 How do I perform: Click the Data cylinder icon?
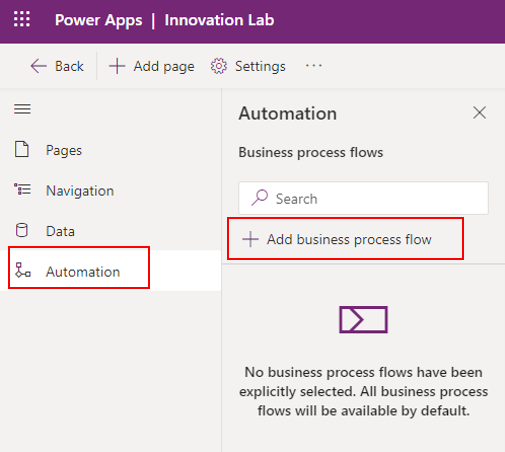(x=22, y=230)
